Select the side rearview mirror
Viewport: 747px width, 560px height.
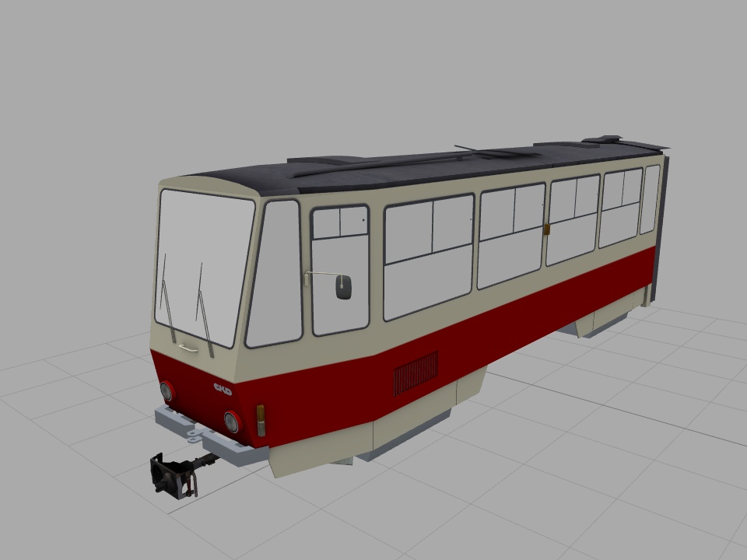343,287
